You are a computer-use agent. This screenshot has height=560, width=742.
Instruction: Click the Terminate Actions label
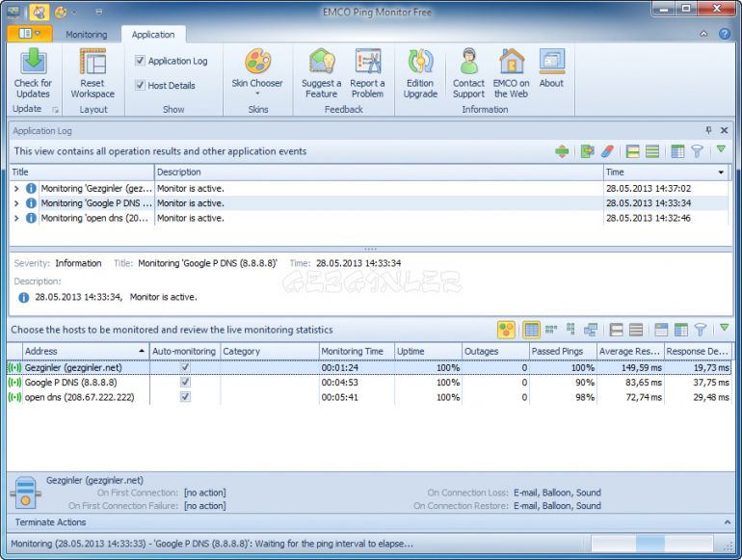coord(51,522)
